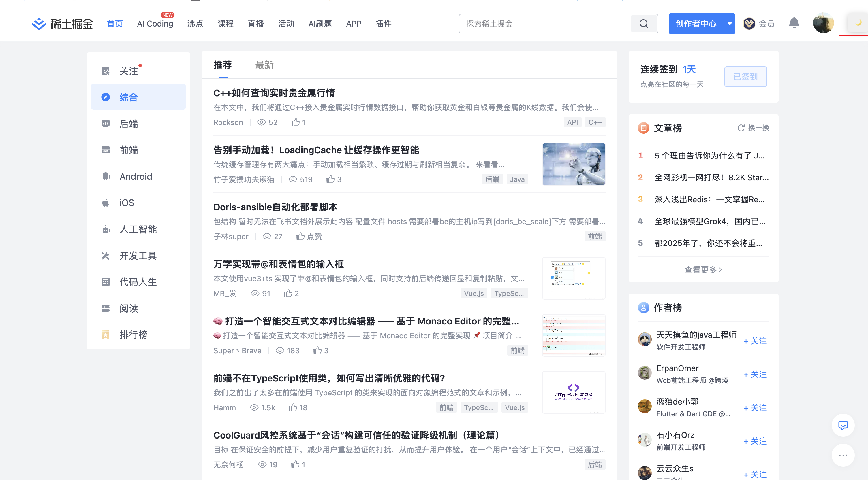Open 创作者中心
Screen dimensions: 868x480
[696, 24]
